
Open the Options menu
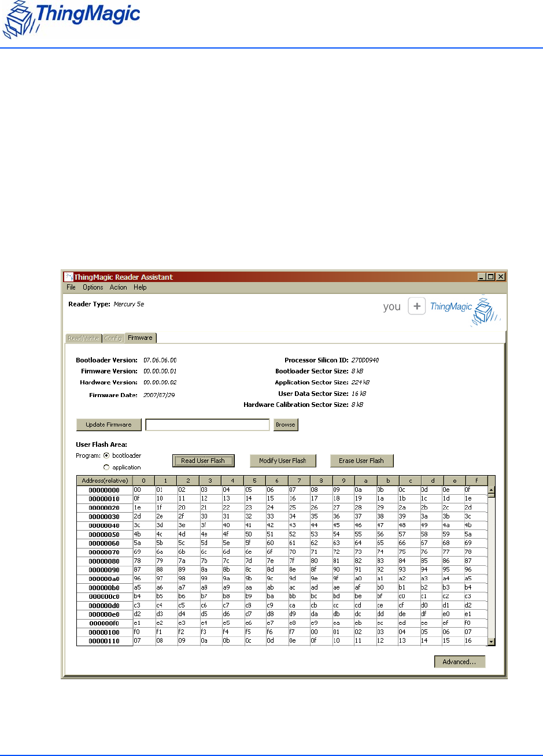93,287
